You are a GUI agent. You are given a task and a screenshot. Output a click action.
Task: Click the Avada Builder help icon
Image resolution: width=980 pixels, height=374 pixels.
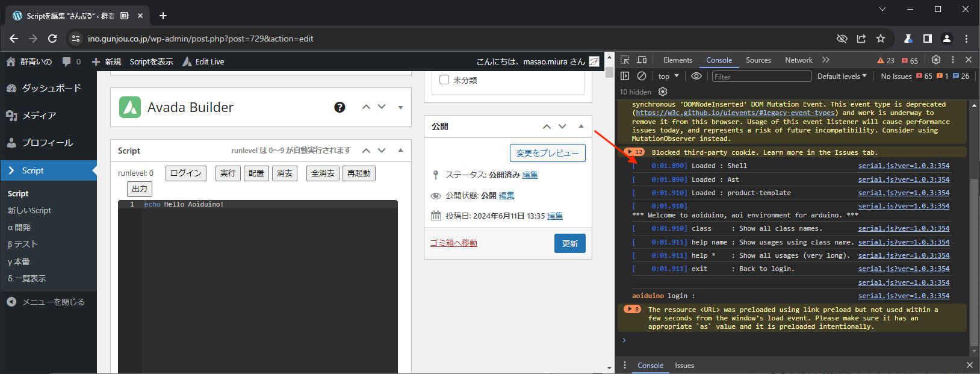[340, 107]
